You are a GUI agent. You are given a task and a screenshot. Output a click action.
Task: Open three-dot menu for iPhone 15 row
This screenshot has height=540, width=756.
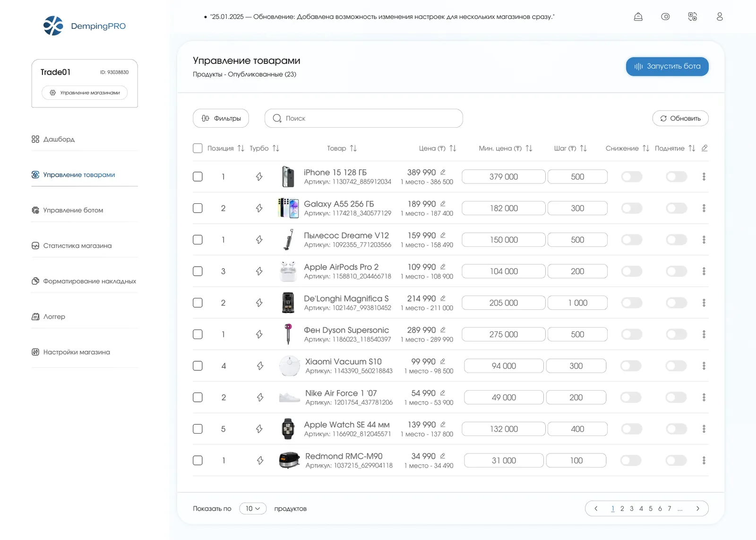coord(704,176)
